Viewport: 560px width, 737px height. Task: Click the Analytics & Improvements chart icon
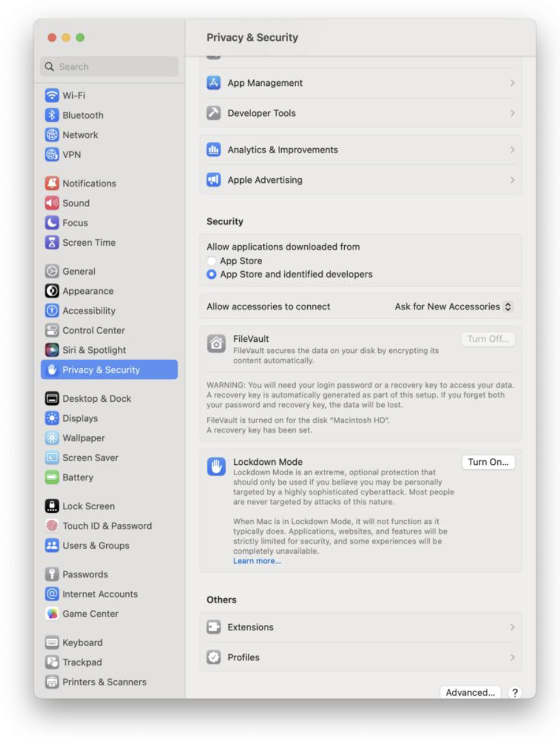pyautogui.click(x=214, y=150)
